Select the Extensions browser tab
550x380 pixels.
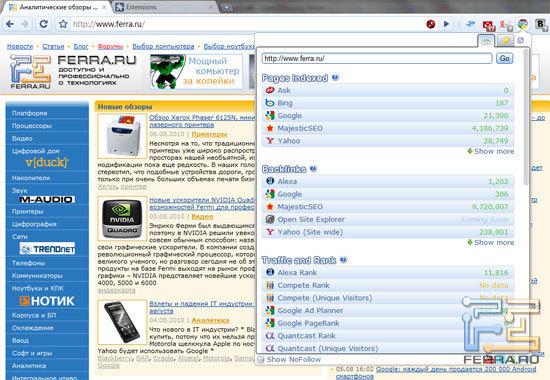click(164, 7)
